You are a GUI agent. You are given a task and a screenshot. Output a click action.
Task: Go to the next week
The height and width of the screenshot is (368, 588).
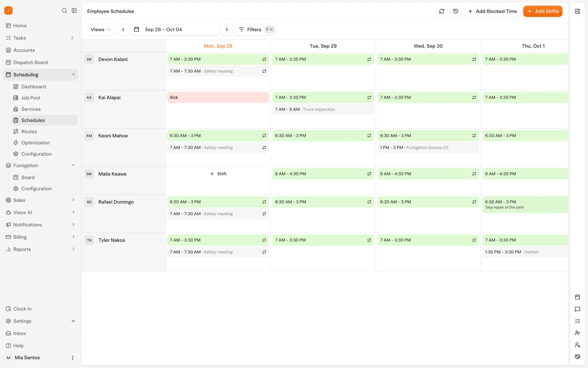(227, 29)
